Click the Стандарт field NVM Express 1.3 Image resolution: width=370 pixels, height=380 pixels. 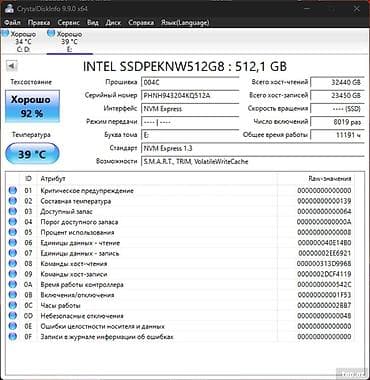coord(252,148)
